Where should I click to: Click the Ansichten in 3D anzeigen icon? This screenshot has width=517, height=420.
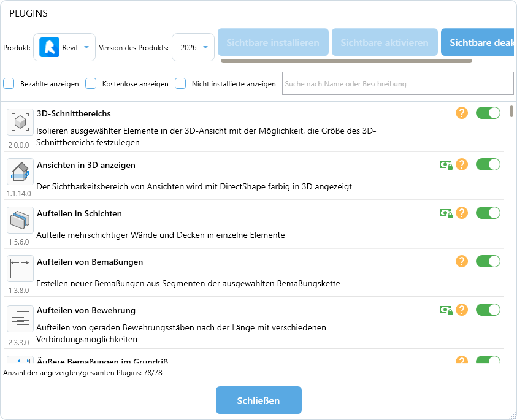(x=20, y=172)
